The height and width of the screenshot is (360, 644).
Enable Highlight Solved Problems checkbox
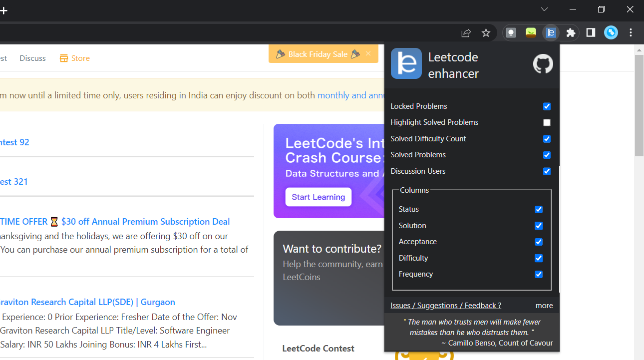[547, 122]
